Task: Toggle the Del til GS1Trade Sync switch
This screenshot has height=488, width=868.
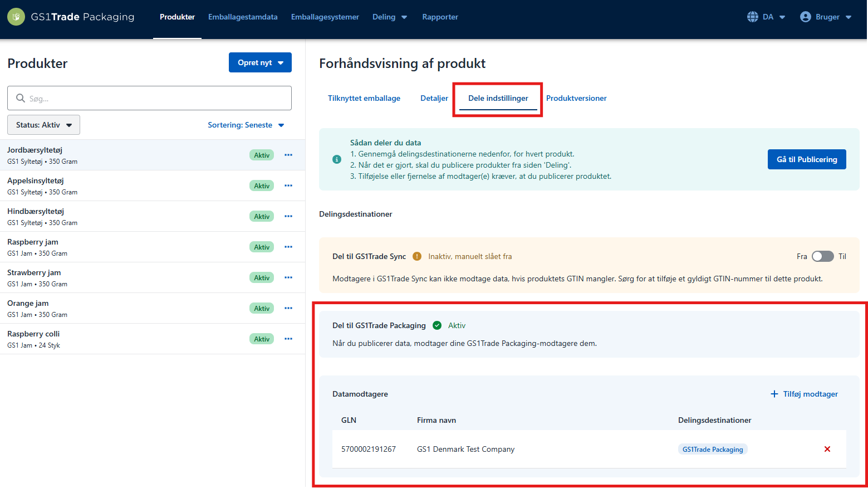Action: click(822, 256)
